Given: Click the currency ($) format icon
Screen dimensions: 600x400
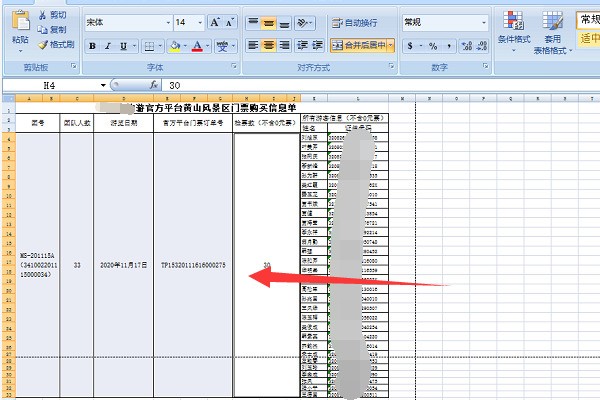Looking at the screenshot, I should [410, 46].
